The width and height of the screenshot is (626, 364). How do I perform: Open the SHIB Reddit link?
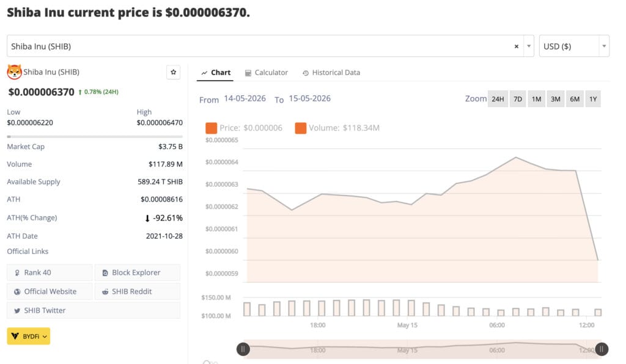point(138,291)
